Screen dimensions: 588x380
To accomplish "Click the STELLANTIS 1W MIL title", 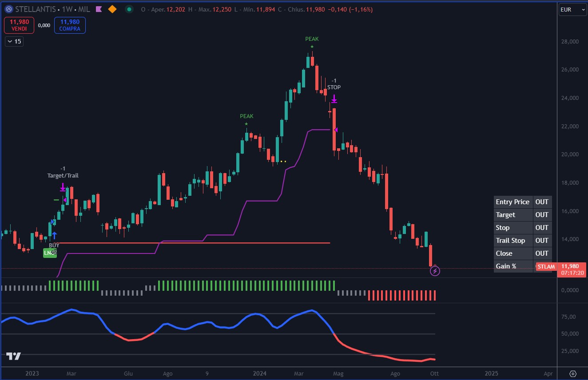I will (52, 9).
